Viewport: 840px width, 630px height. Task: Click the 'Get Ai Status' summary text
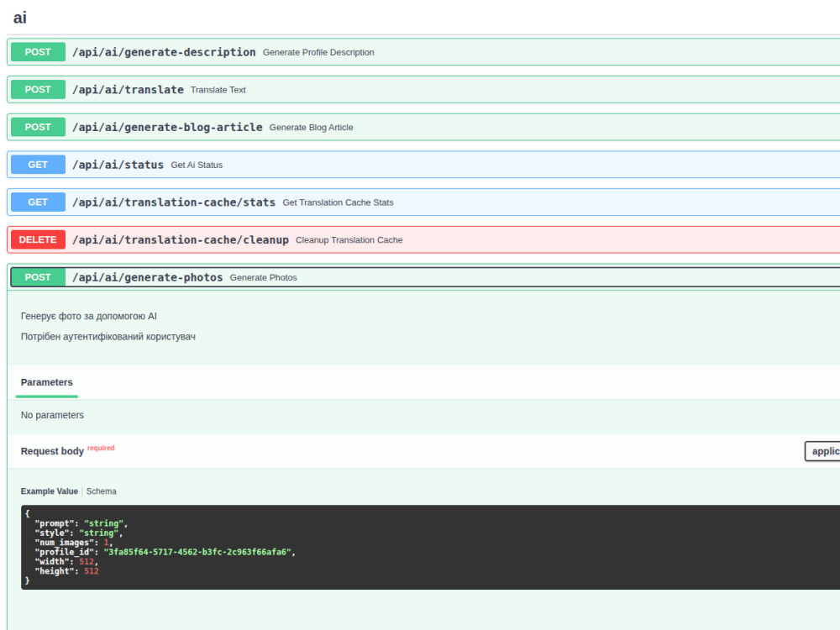pyautogui.click(x=197, y=165)
